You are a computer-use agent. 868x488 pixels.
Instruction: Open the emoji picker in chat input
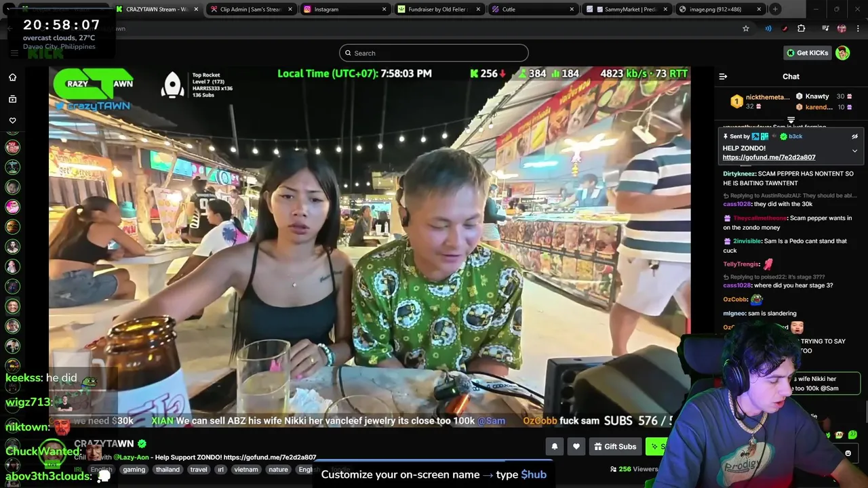click(848, 453)
